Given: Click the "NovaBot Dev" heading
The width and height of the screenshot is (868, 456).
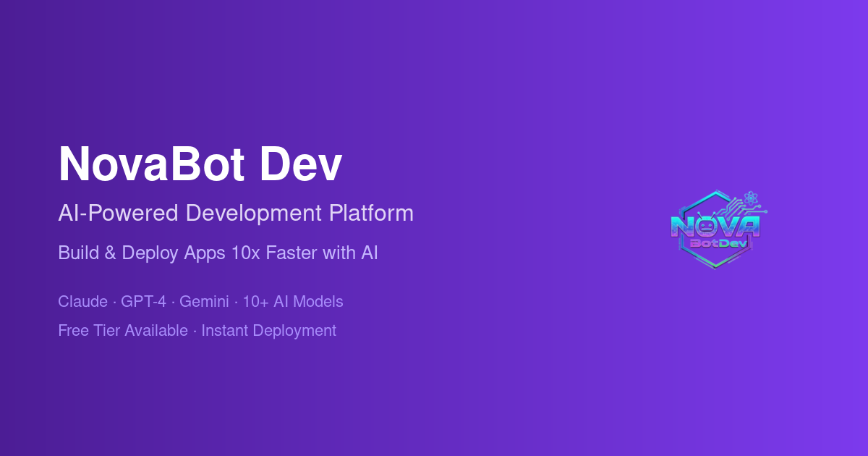Looking at the screenshot, I should [200, 164].
